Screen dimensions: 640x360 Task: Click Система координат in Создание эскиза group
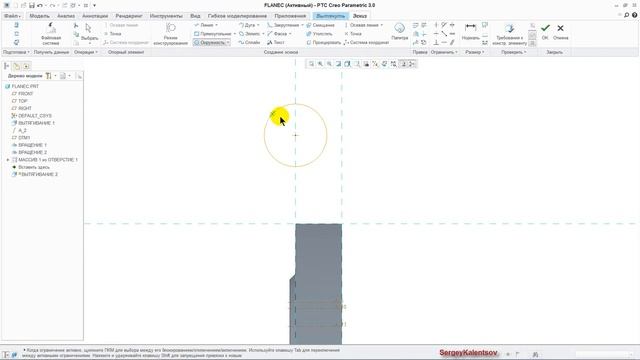pyautogui.click(x=366, y=42)
